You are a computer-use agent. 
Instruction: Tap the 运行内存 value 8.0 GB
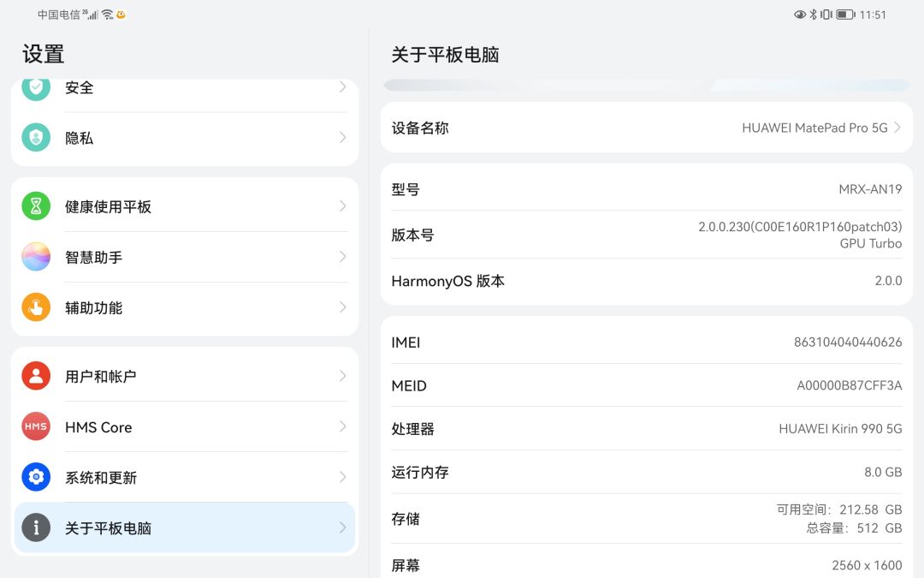coord(883,473)
